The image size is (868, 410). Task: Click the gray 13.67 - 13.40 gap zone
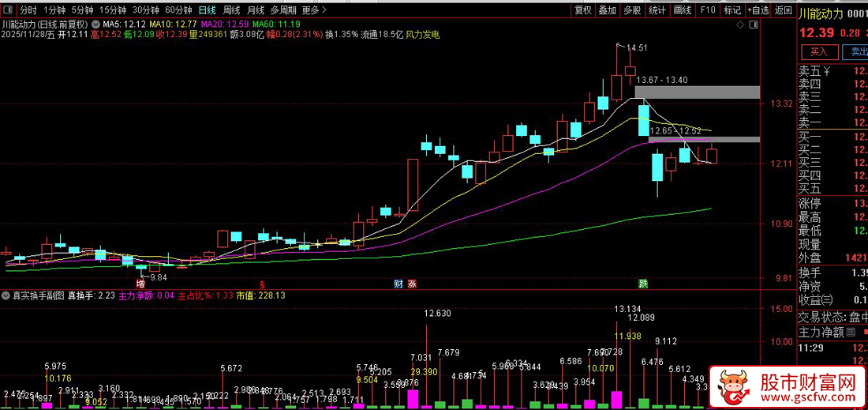[698, 92]
